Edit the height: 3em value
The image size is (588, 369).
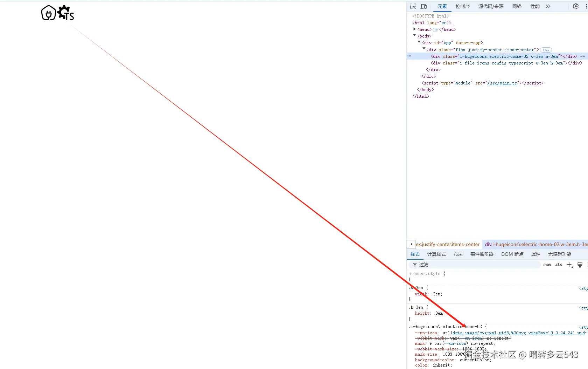pyautogui.click(x=439, y=313)
